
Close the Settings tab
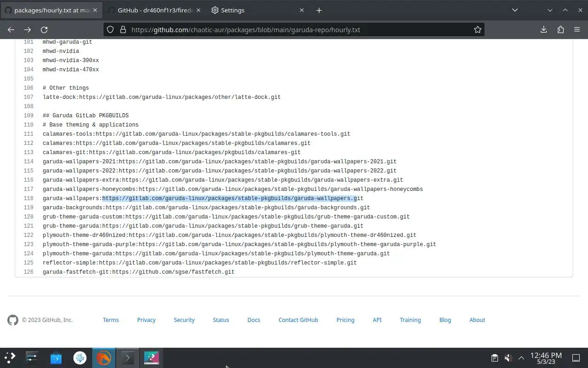click(302, 10)
